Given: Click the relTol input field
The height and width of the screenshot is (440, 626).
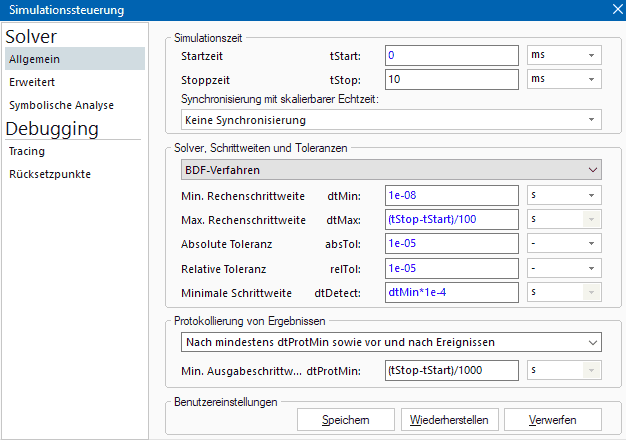Looking at the screenshot, I should point(452,268).
